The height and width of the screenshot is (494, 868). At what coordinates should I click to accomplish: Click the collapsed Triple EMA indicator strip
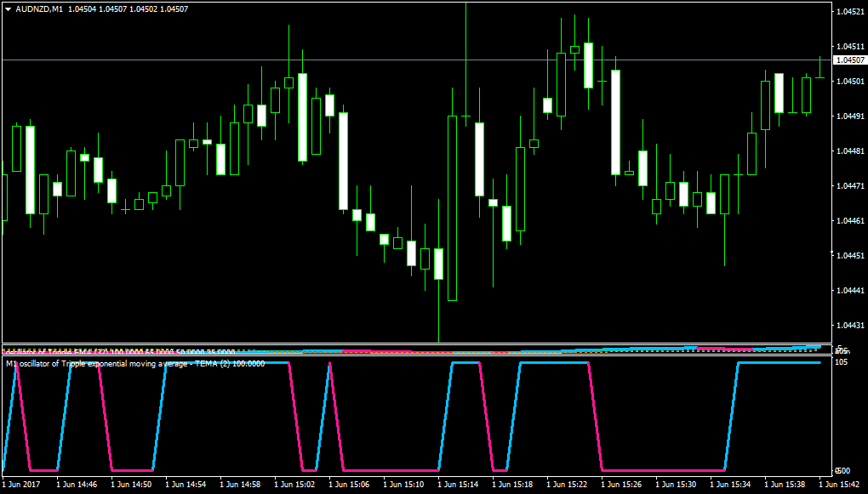pyautogui.click(x=416, y=349)
